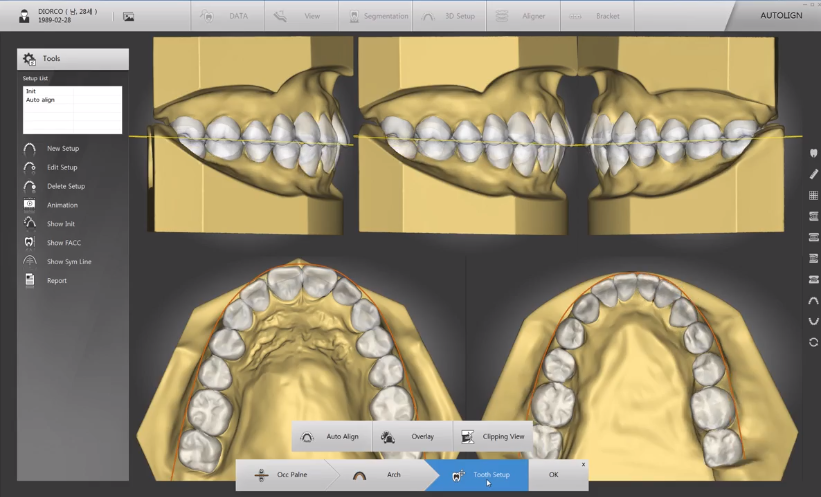This screenshot has height=497, width=821.
Task: Show lower arch view icon
Action: click(813, 321)
